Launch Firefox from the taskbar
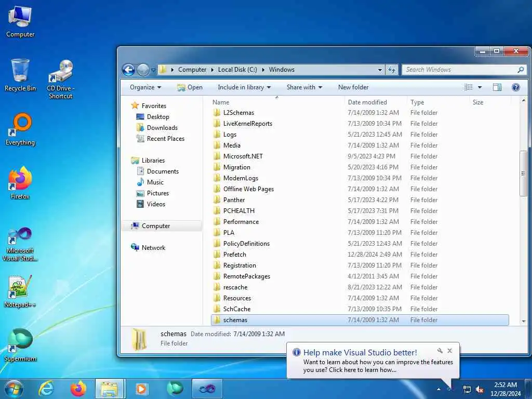Screen dimensions: 532x399 pos(78,389)
